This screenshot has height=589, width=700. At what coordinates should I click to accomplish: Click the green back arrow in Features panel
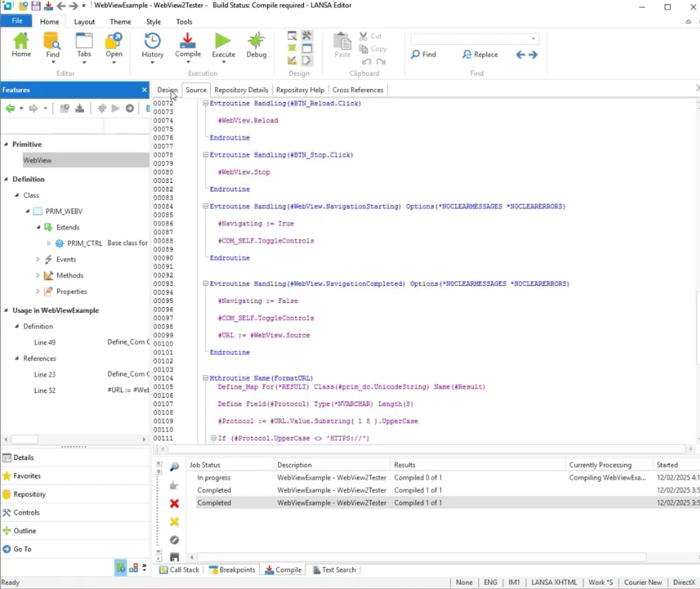(10, 108)
